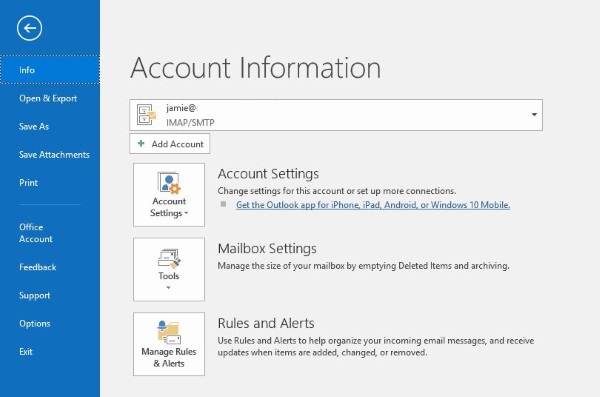Expand the Account Settings button dropdown
Screen dimensions: 600x397
186,213
